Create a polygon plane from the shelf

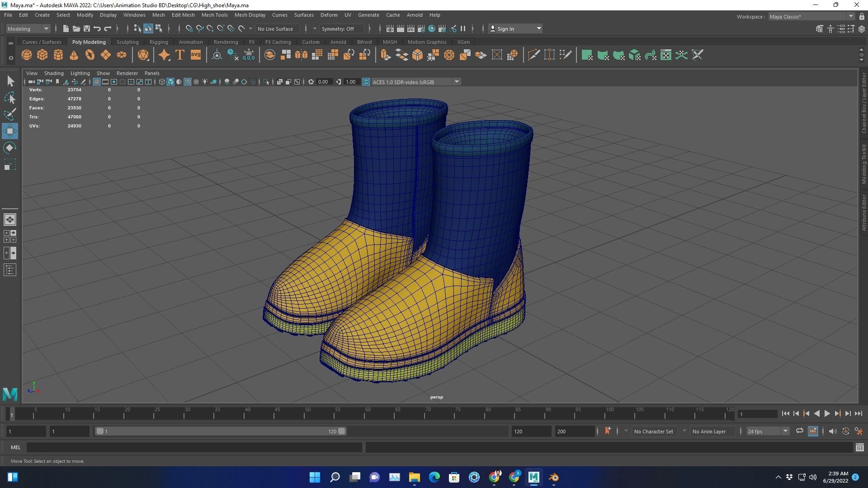[x=105, y=55]
